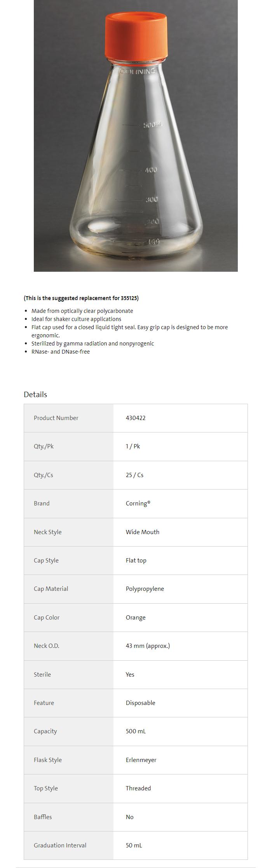Image resolution: width=272 pixels, height=868 pixels.
Task: Click the shaker culture applications bullet
Action: [76, 319]
